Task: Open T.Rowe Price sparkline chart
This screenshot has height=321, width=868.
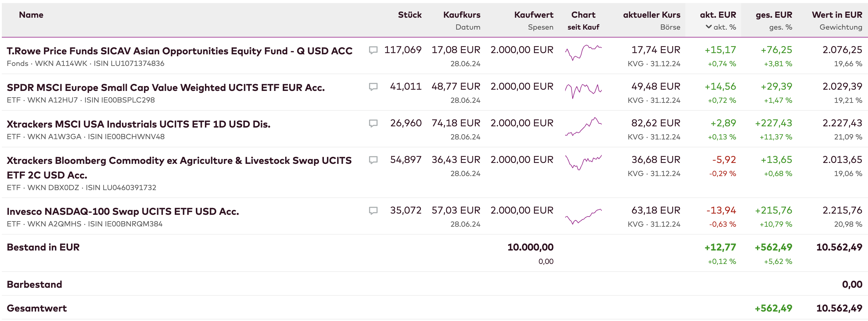Action: pos(583,52)
